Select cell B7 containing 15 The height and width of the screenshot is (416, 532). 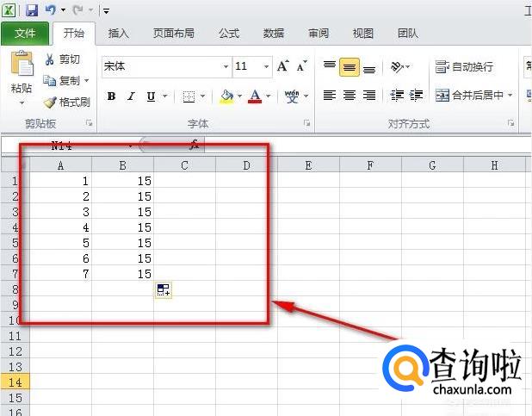(x=122, y=274)
